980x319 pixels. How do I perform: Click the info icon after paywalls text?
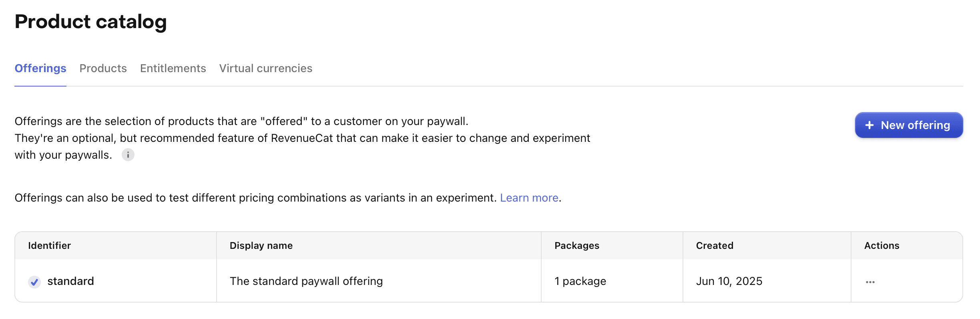[x=128, y=155]
